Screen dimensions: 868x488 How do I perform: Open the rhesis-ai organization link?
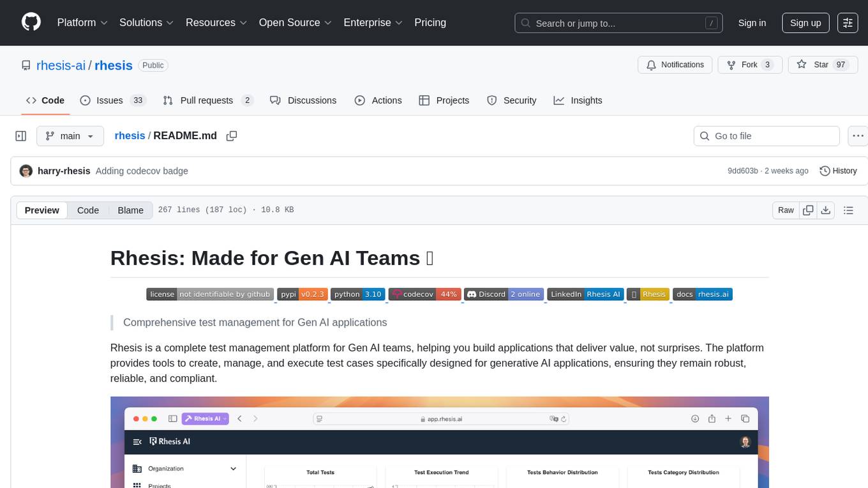pyautogui.click(x=61, y=65)
